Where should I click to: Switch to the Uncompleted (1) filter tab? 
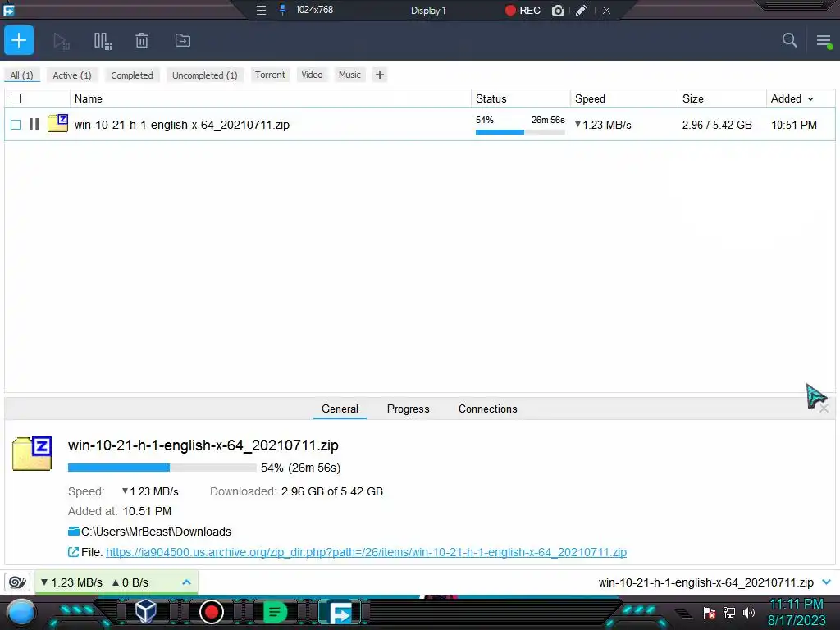204,75
